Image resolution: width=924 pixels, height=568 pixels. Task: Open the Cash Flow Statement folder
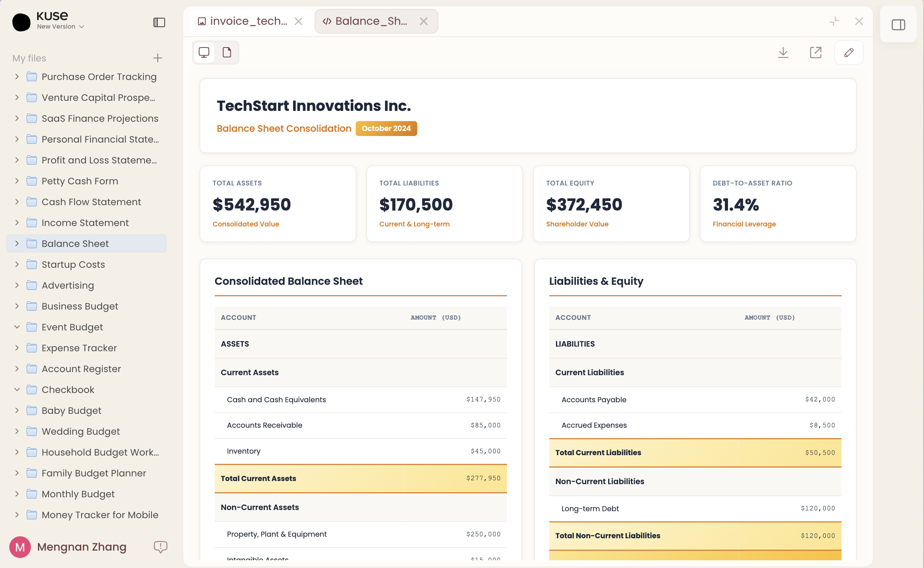tap(91, 202)
